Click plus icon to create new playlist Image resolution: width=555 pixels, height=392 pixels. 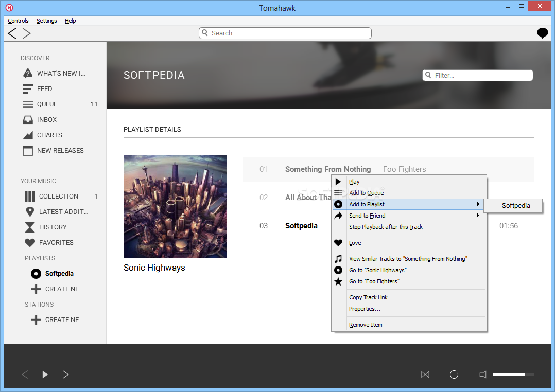(36, 289)
